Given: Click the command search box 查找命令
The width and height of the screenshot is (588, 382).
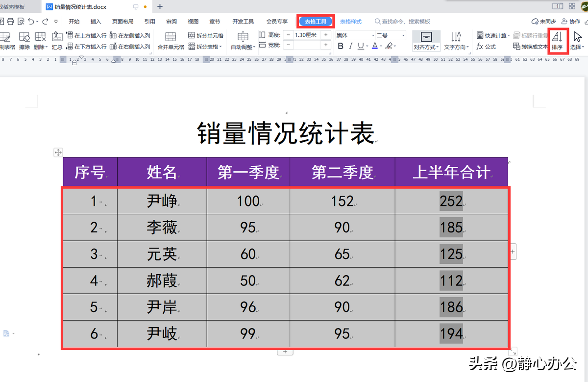Looking at the screenshot, I should click(402, 22).
